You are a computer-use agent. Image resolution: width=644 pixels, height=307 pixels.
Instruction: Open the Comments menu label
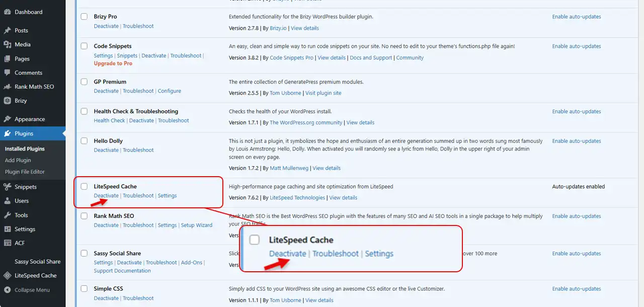click(x=28, y=73)
